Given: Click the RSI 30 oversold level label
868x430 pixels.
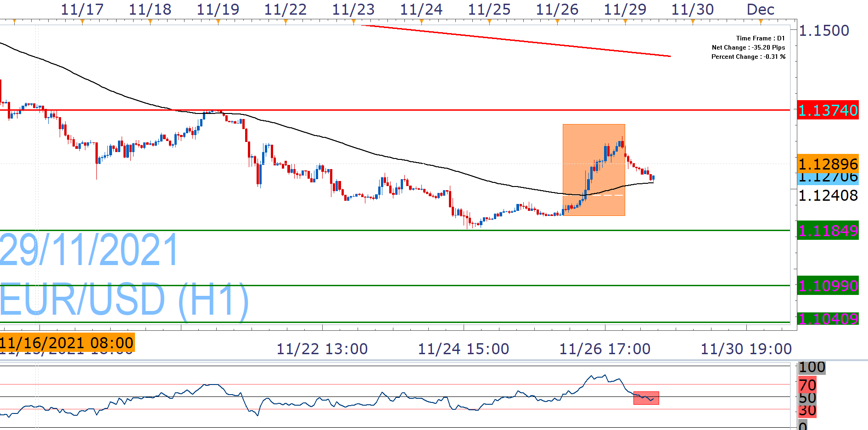Looking at the screenshot, I should click(x=807, y=411).
